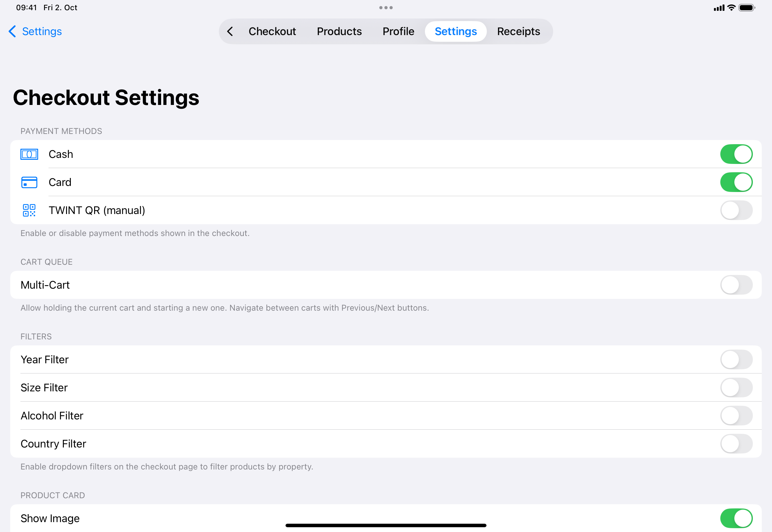Tap the Card credit card icon
772x532 pixels.
click(x=29, y=182)
